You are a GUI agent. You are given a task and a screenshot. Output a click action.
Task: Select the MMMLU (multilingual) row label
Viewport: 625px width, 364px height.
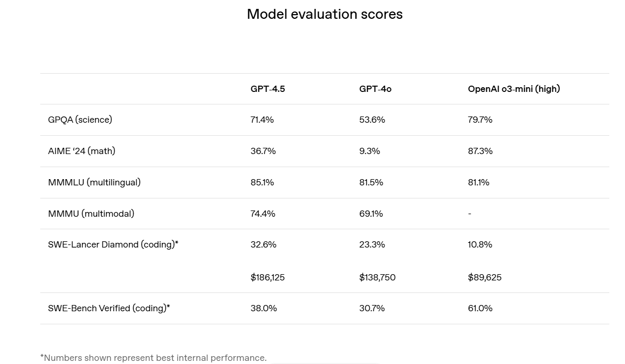click(x=94, y=182)
